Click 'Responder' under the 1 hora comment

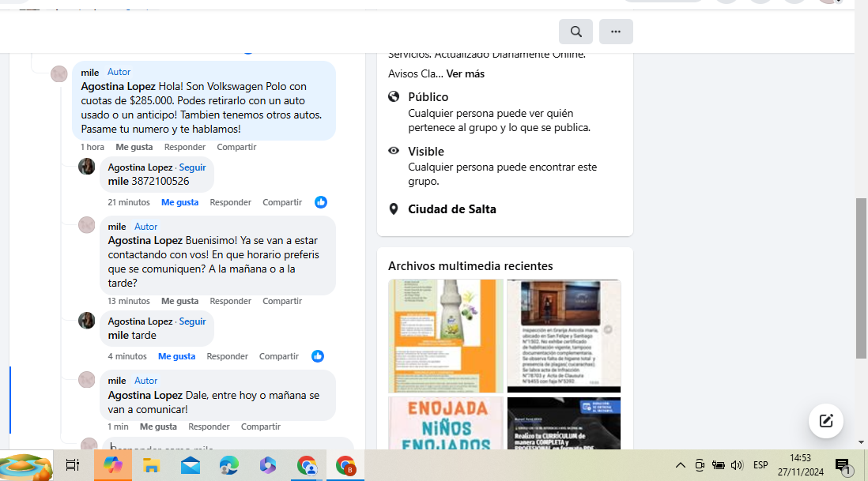tap(185, 147)
